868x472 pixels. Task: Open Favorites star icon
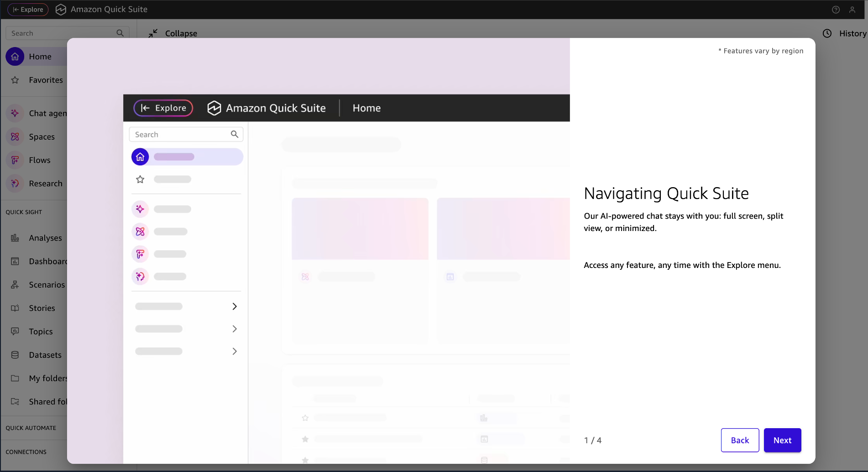tap(15, 80)
